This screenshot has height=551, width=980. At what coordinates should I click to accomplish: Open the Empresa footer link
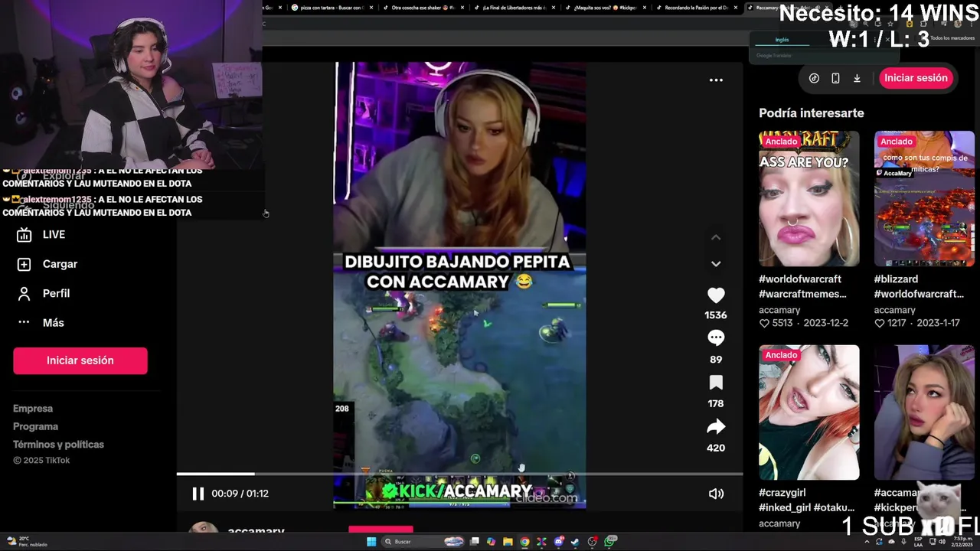pos(33,409)
